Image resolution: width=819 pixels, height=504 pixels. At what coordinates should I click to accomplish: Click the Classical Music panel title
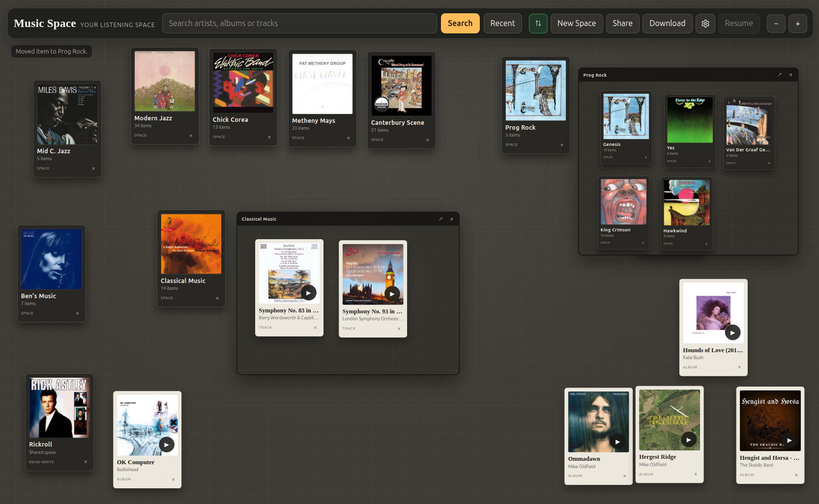[259, 219]
